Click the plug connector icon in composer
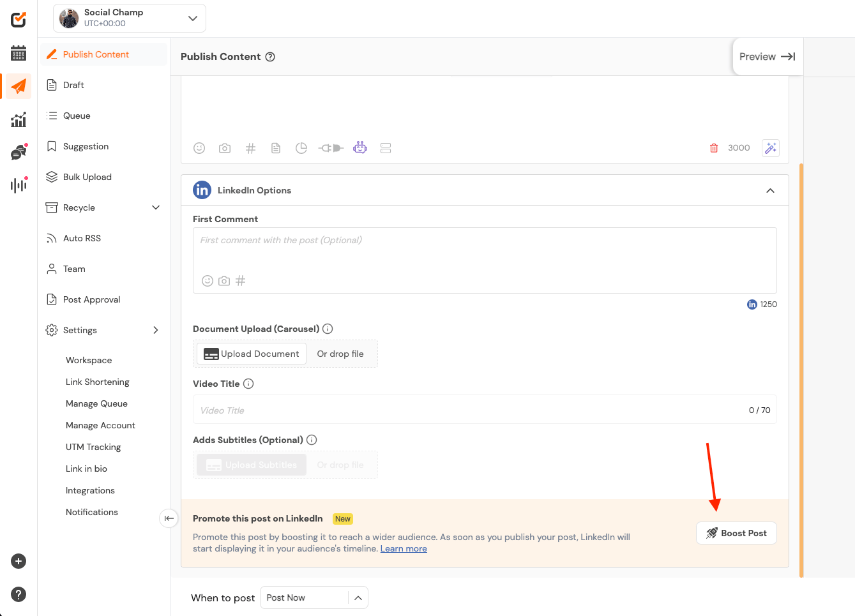 [x=331, y=148]
